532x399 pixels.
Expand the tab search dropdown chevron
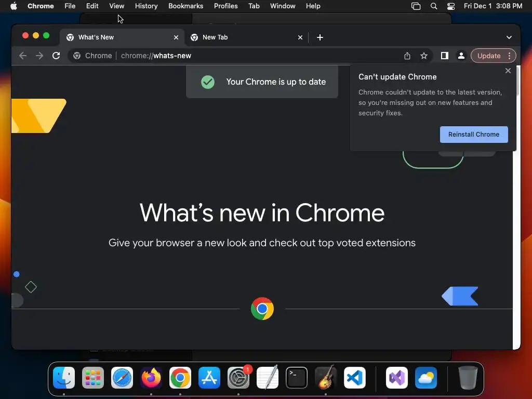(509, 37)
